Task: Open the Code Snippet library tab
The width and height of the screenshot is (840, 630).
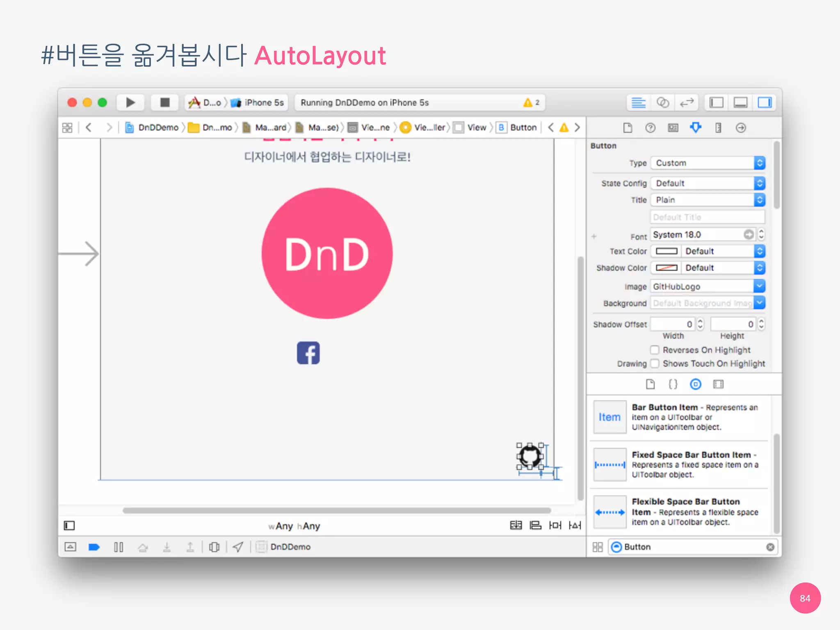Action: click(x=673, y=384)
